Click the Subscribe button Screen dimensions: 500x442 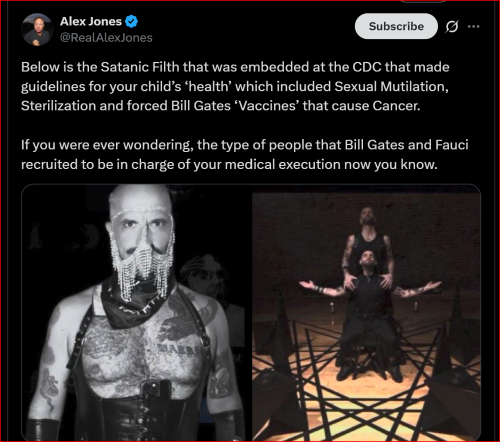pos(396,26)
